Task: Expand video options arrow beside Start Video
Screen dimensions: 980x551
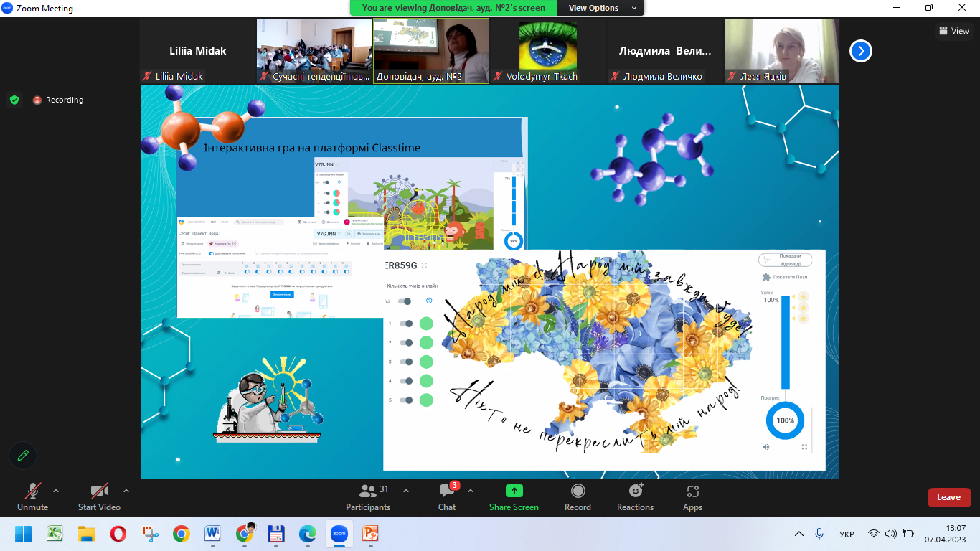Action: tap(126, 491)
